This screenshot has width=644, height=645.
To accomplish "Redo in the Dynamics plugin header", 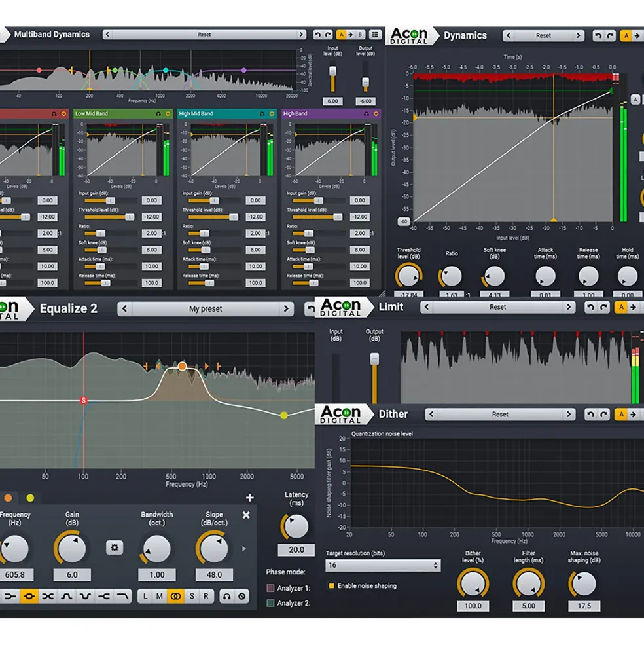I will [610, 36].
